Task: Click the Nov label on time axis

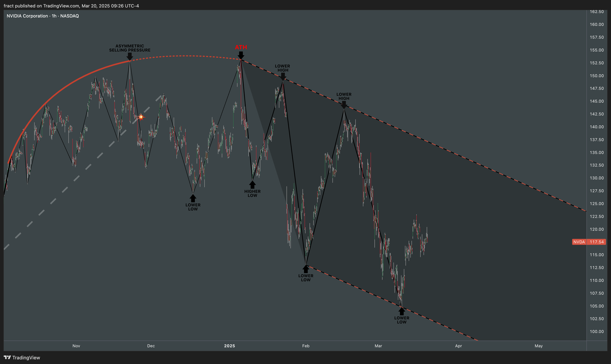Action: click(76, 346)
